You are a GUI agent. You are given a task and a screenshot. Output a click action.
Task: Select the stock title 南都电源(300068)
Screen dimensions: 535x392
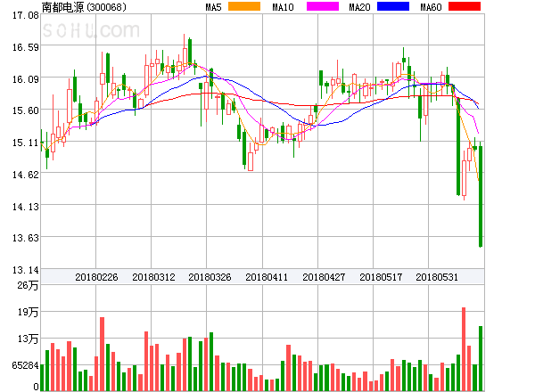click(84, 7)
